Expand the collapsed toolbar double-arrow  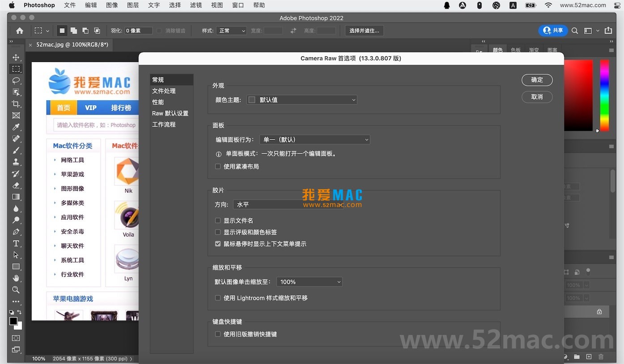(11, 41)
